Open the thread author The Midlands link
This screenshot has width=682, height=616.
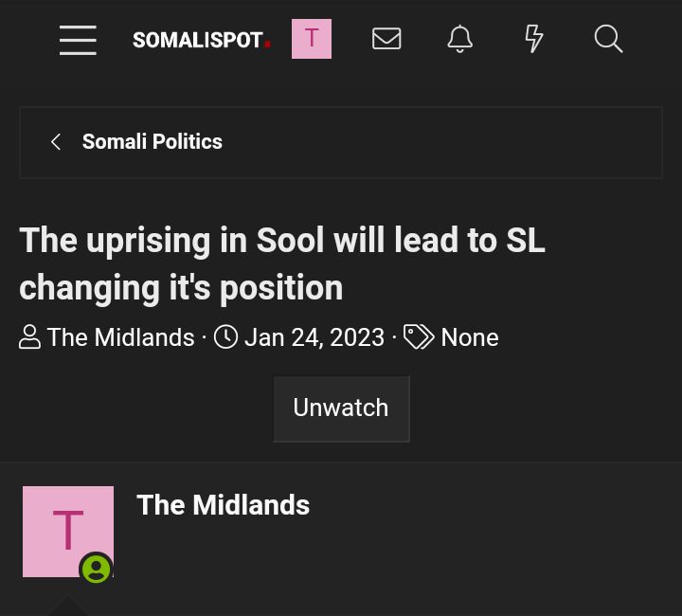[120, 337]
